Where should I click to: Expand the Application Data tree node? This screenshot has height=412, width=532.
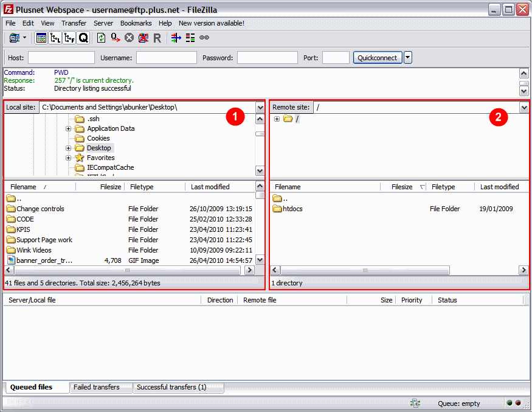tap(69, 129)
